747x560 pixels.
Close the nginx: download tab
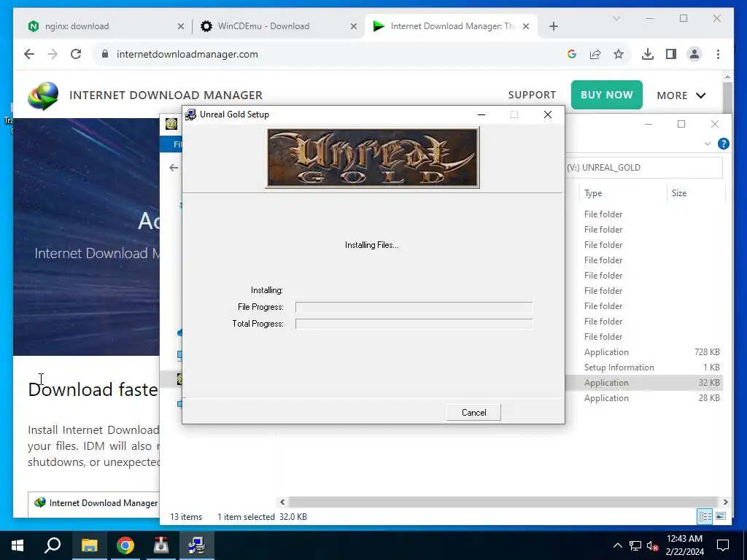click(181, 27)
